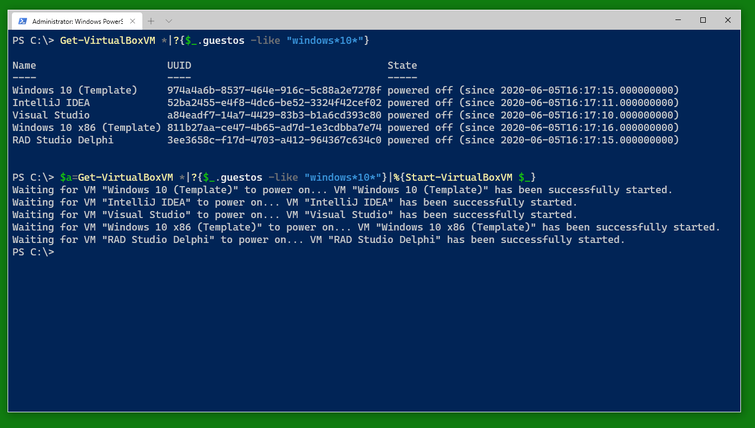Click the PowerShell icon in the tab
The width and height of the screenshot is (755, 428).
[x=22, y=21]
